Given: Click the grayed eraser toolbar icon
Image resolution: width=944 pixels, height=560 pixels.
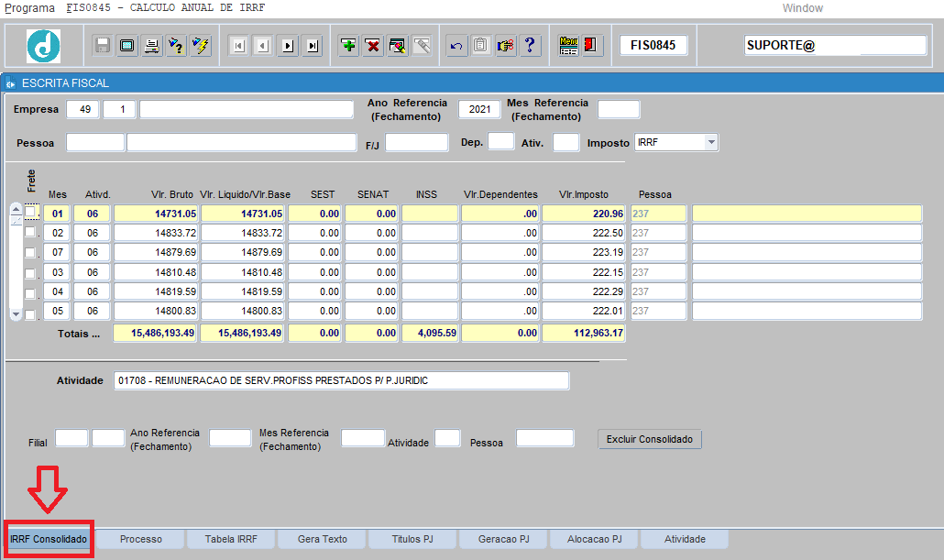Looking at the screenshot, I should pos(422,45).
